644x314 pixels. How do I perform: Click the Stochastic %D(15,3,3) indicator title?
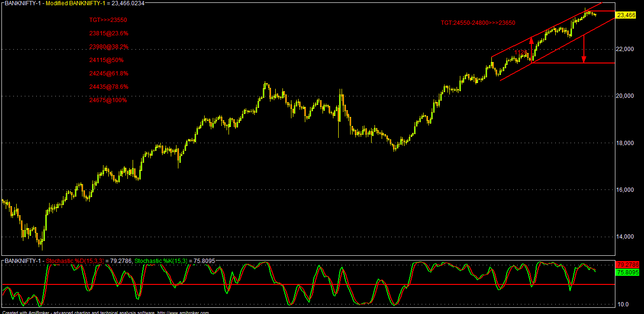[75, 261]
